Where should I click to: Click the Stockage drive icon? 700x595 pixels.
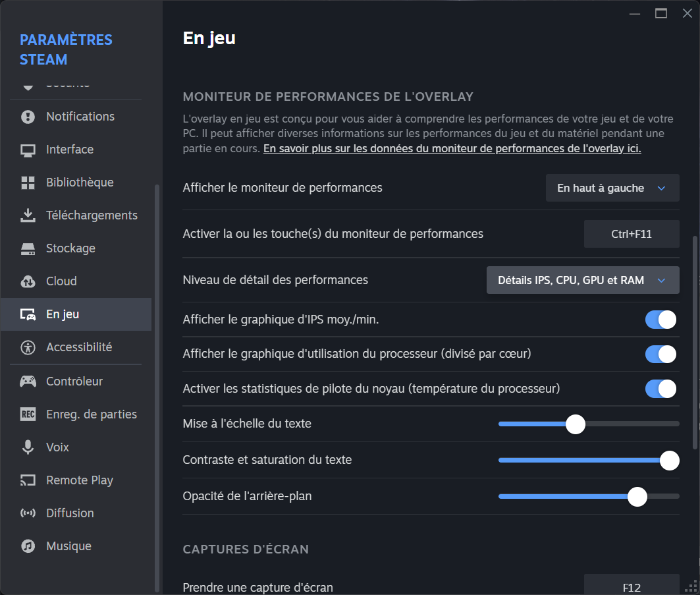pyautogui.click(x=28, y=249)
